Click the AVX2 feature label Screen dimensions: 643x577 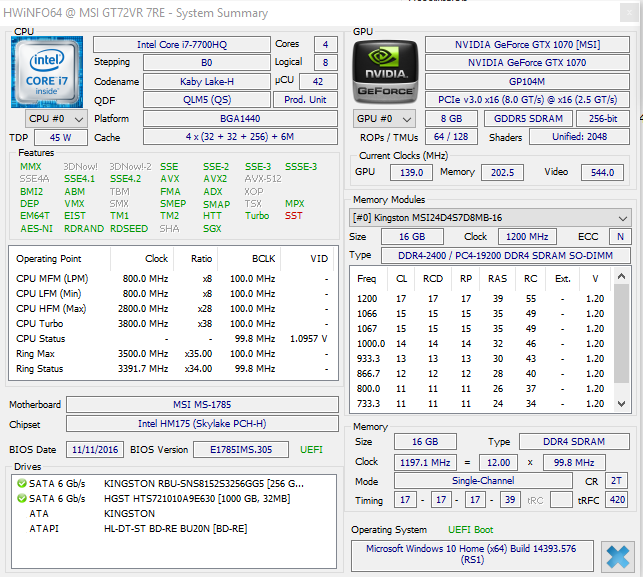tap(215, 179)
